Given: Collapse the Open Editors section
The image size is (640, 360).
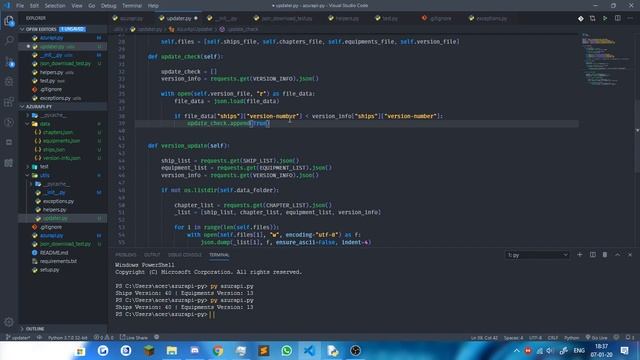Looking at the screenshot, I should tap(63, 29).
